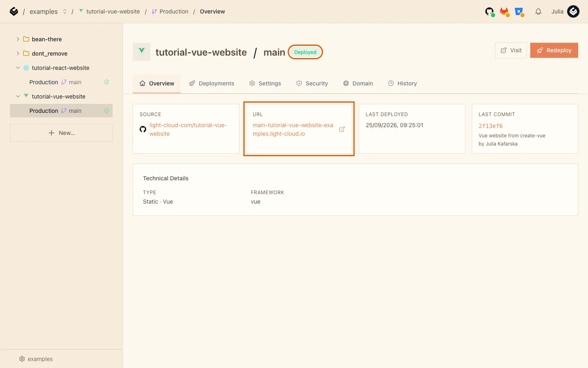Click 'by Julia Kafarska' author text
This screenshot has width=588, height=368.
pyautogui.click(x=498, y=144)
